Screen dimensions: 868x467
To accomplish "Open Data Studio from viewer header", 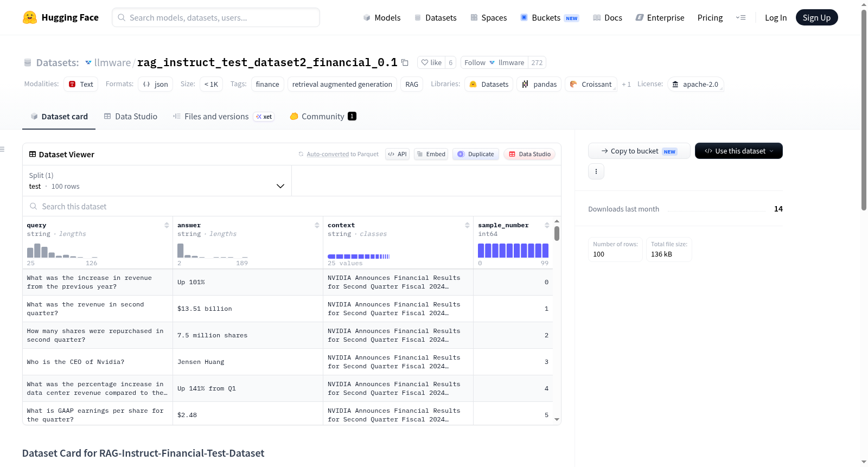I will click(529, 154).
